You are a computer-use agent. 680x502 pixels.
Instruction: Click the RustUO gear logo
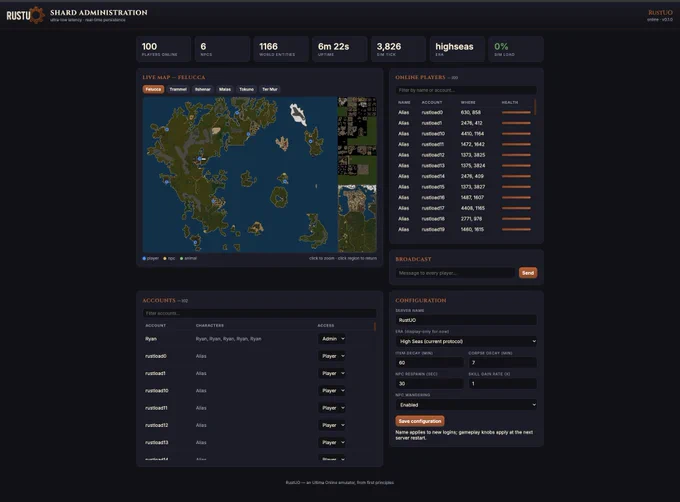[37, 15]
